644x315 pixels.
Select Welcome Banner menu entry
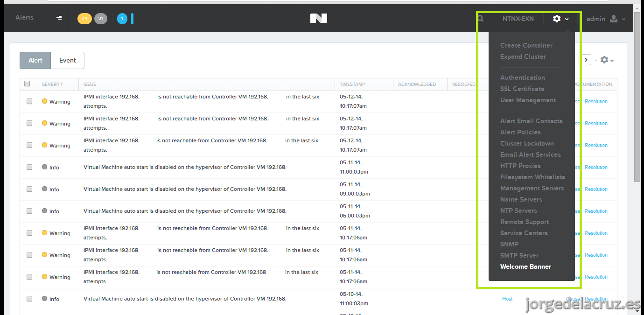(x=525, y=266)
